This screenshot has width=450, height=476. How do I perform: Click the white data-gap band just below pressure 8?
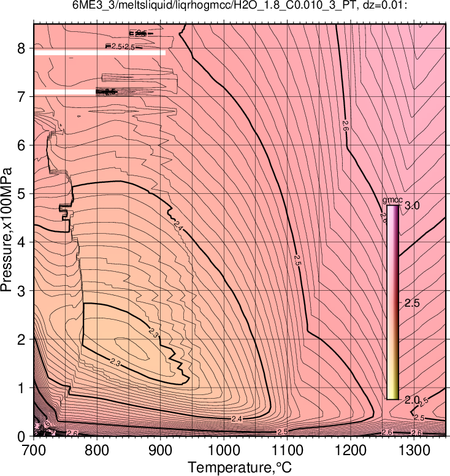click(99, 53)
